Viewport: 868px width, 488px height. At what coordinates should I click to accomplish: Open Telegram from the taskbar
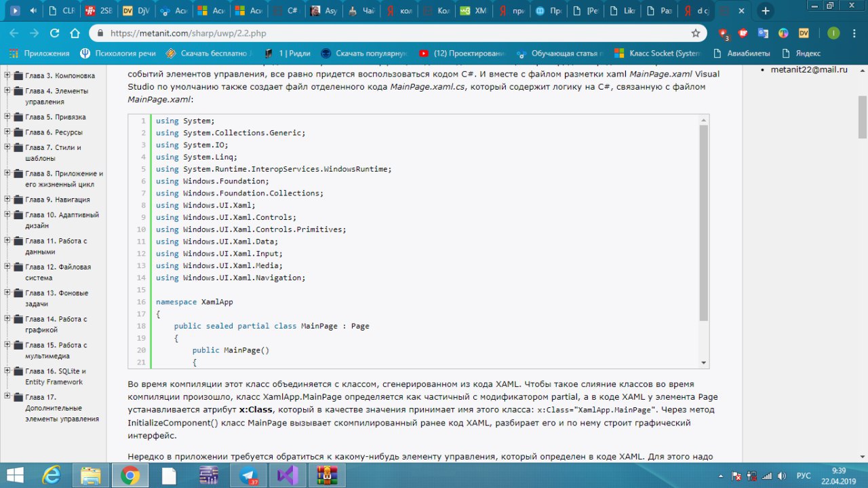coord(249,475)
